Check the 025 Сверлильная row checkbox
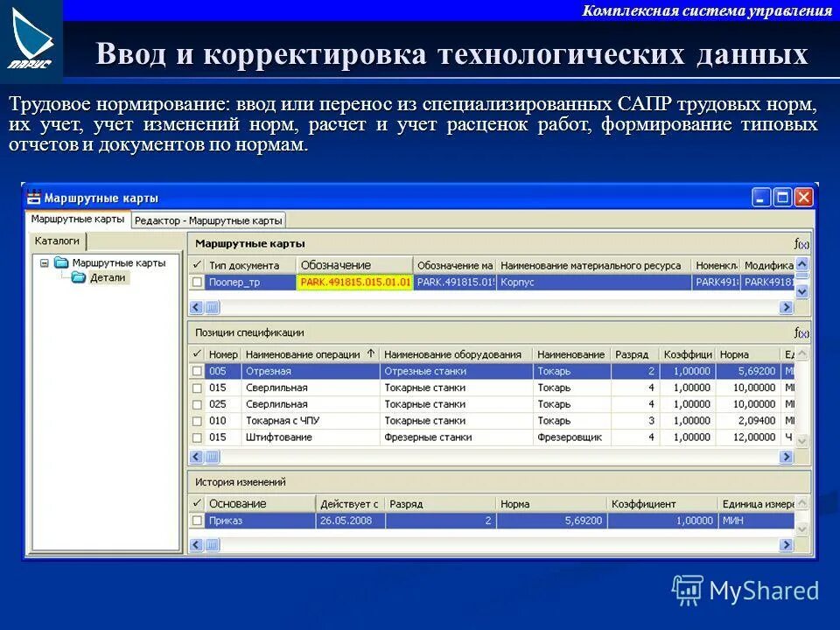The image size is (840, 630). pyautogui.click(x=197, y=404)
